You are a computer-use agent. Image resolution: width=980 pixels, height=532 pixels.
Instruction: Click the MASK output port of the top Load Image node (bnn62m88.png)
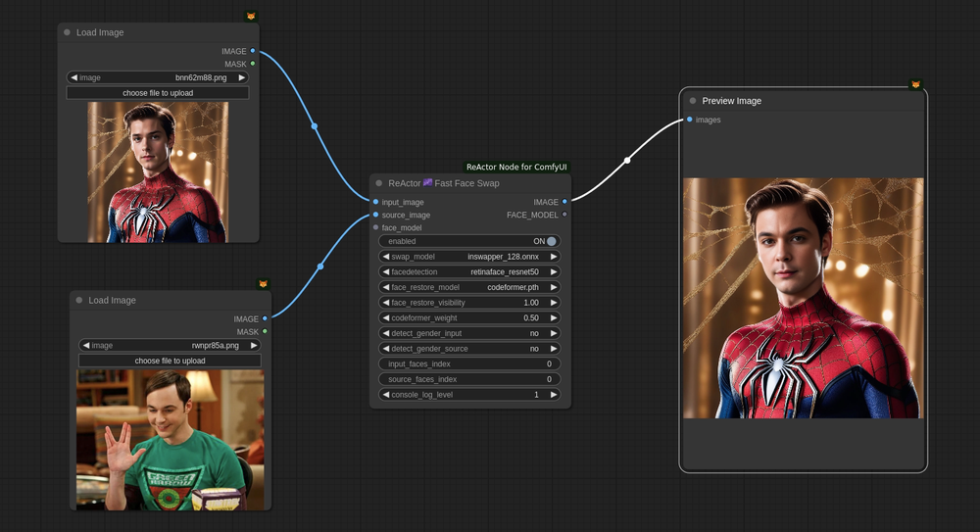(253, 64)
